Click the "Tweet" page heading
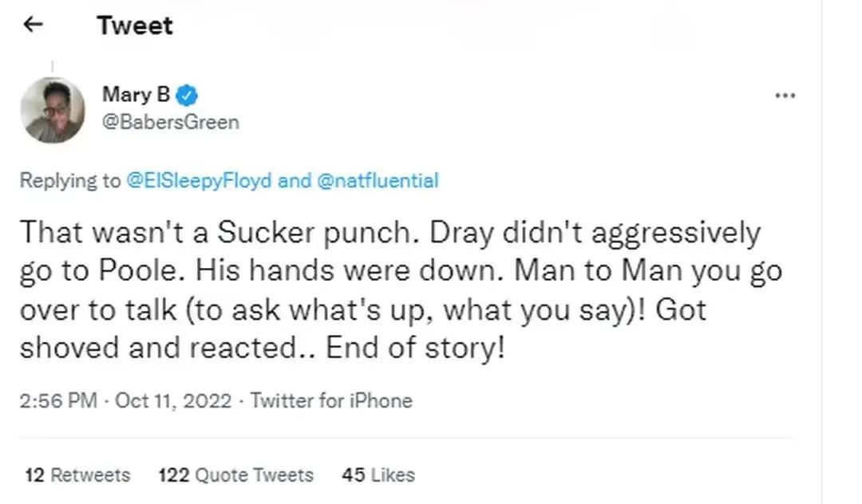Viewport: 862px width, 504px height. [x=135, y=26]
